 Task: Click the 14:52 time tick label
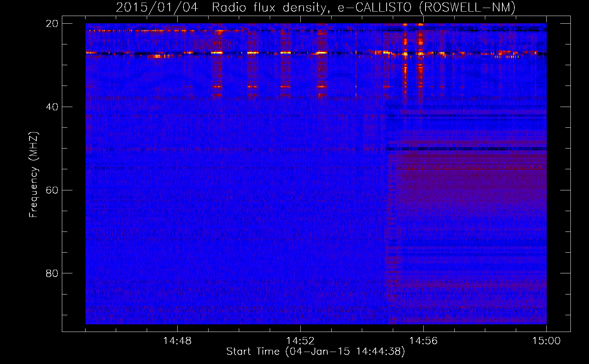click(300, 341)
